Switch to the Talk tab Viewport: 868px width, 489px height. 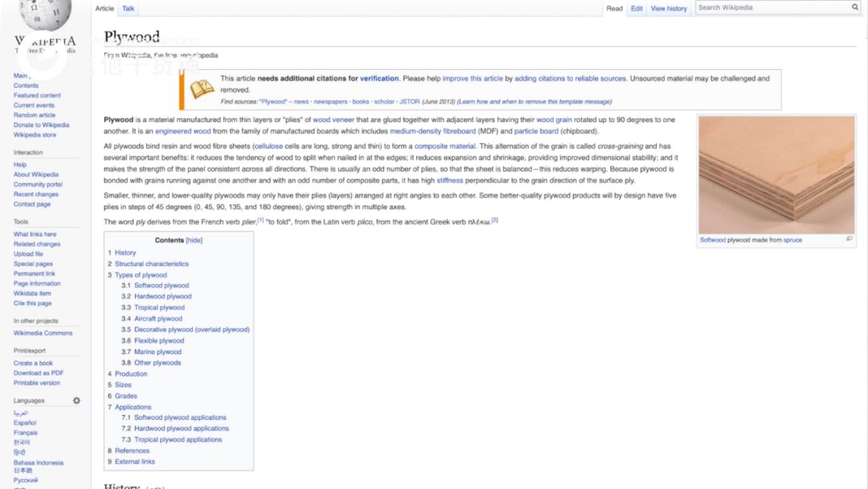pyautogui.click(x=129, y=8)
